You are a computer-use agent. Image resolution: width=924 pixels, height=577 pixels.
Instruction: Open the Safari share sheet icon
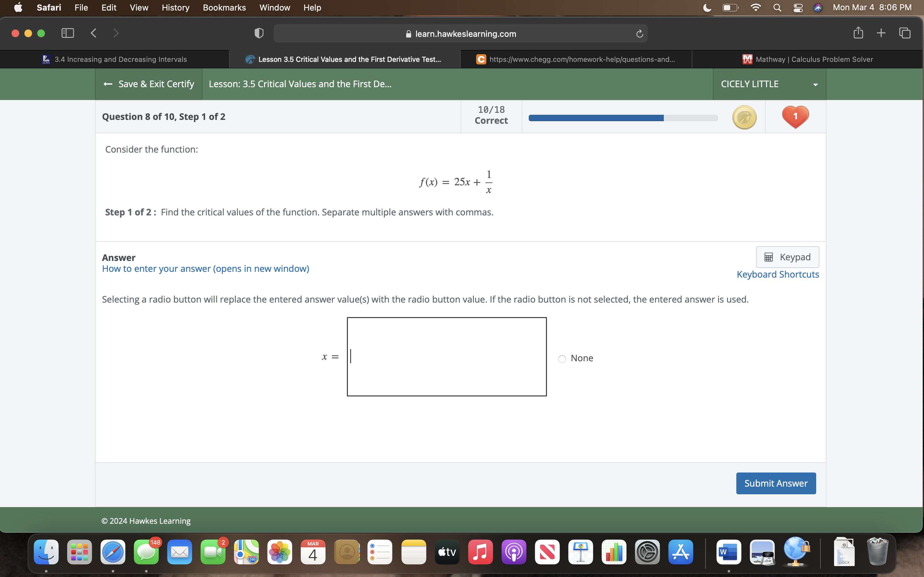(858, 33)
